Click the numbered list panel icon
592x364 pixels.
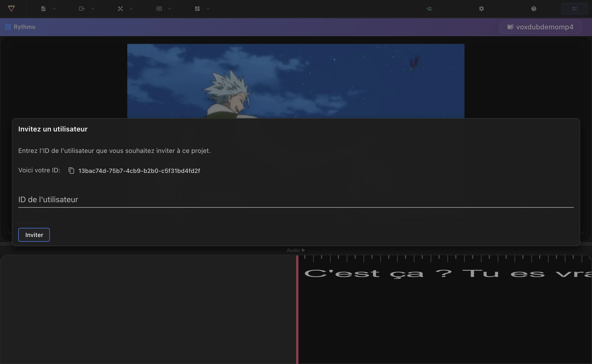point(159,9)
